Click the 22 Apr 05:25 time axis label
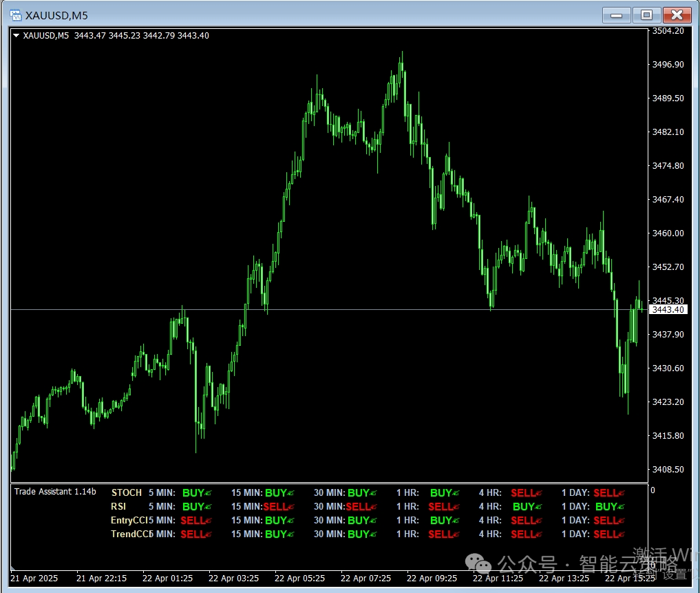The height and width of the screenshot is (593, 700). pyautogui.click(x=299, y=579)
